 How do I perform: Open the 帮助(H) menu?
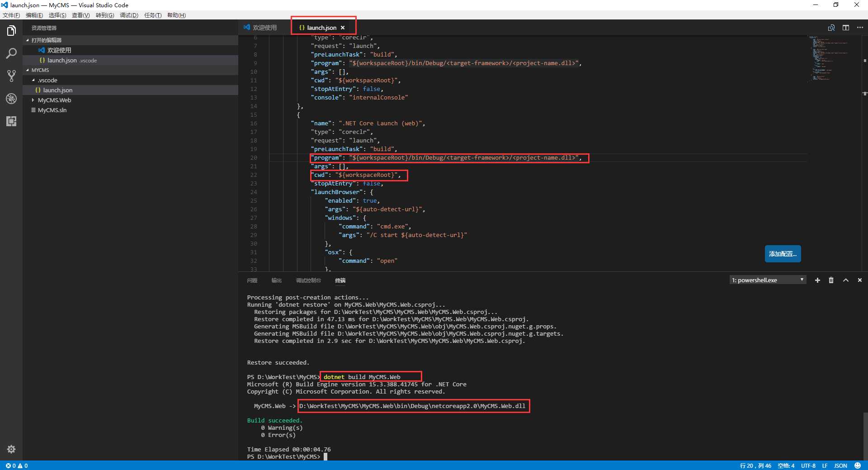click(176, 15)
